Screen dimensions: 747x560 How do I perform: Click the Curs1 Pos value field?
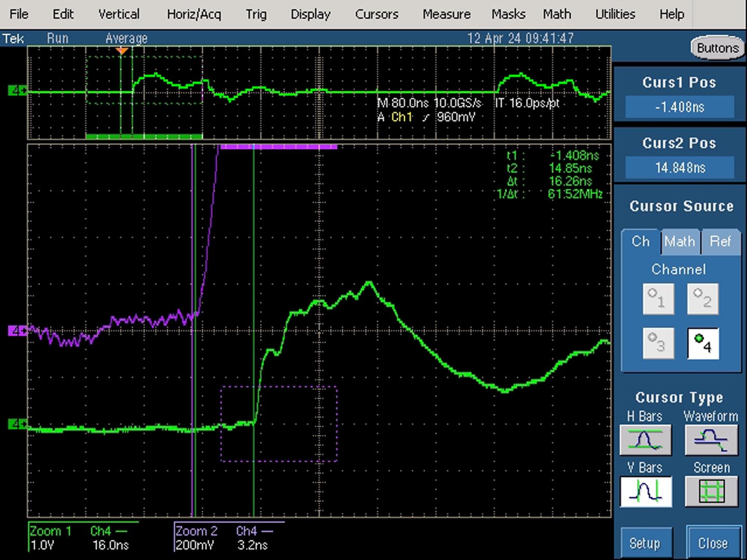[680, 107]
